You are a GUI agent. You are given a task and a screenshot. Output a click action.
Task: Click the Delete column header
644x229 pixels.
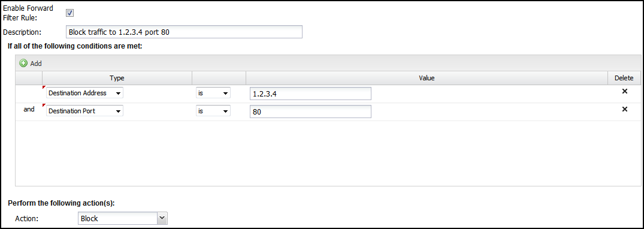tap(624, 78)
